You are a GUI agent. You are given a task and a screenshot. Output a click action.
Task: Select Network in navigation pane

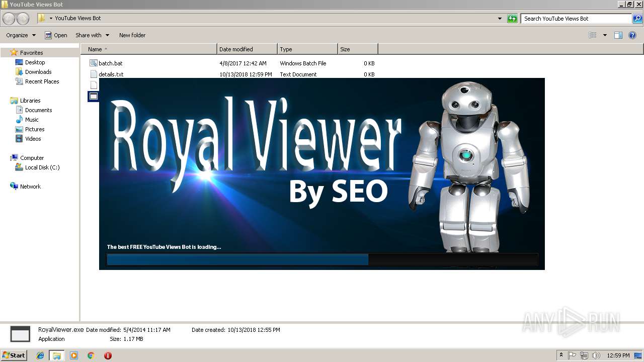(x=30, y=187)
